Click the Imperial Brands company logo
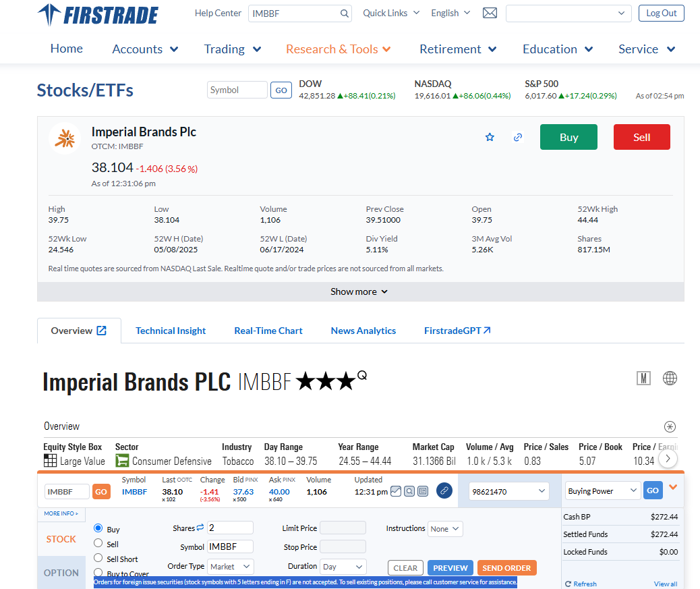This screenshot has width=700, height=589. 65,138
